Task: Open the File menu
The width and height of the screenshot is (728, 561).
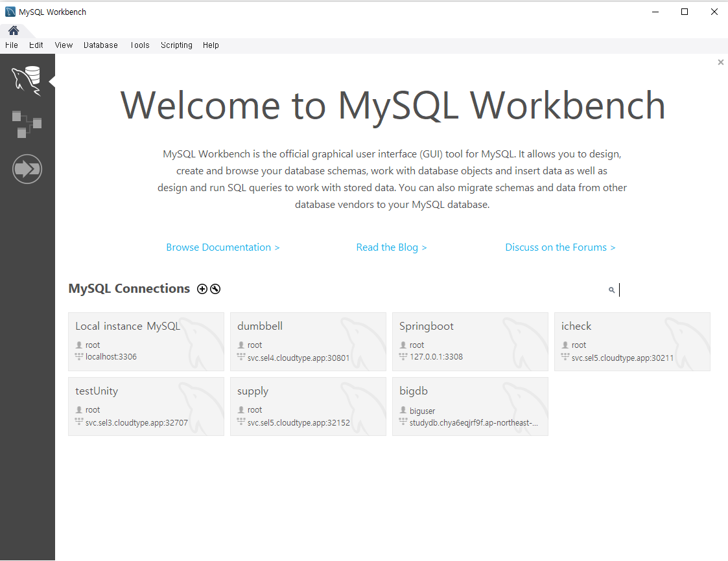Action: coord(12,45)
